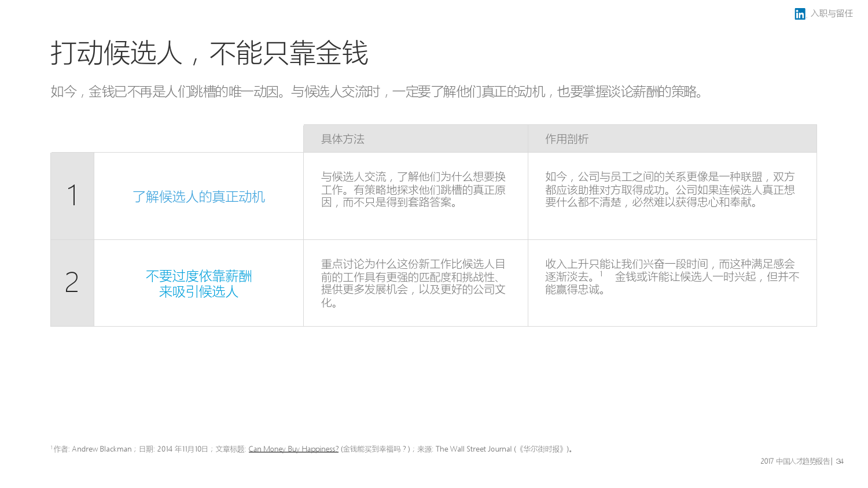
Task: Open the Can Money Buy Happiness? link
Action: point(293,449)
